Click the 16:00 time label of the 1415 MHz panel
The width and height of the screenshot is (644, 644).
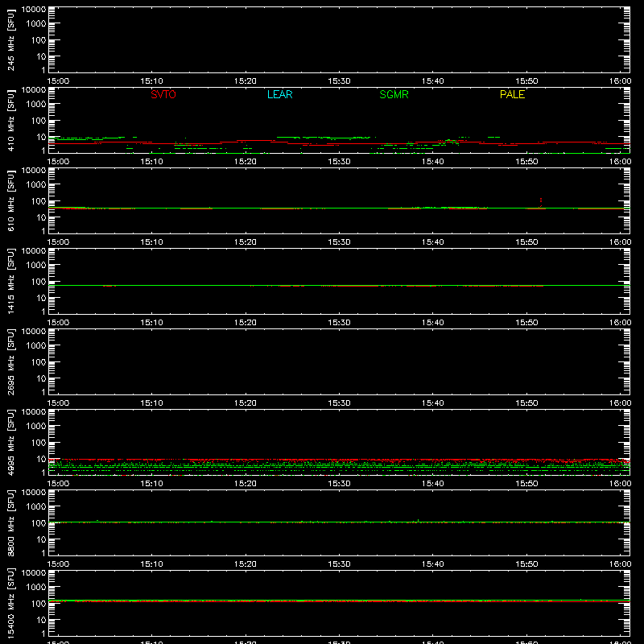(620, 323)
